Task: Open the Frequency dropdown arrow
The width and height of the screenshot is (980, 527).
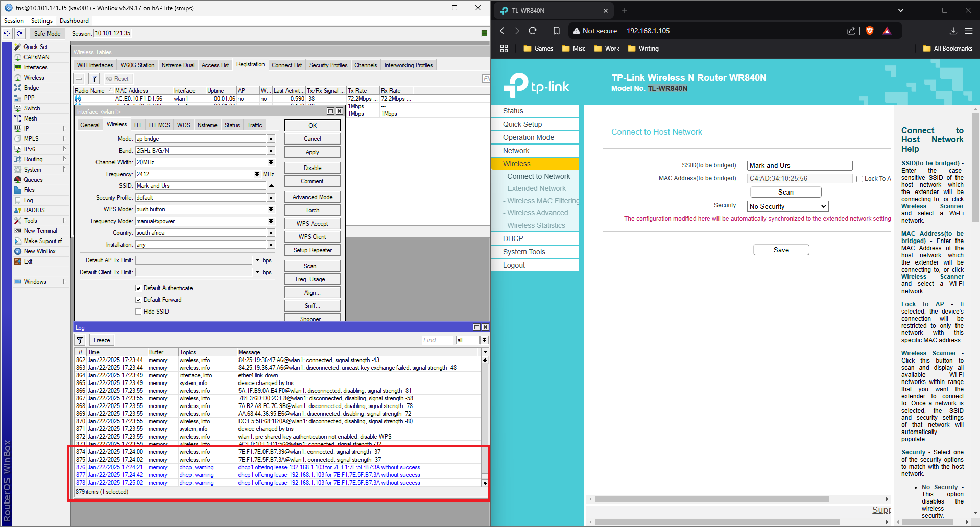Action: pyautogui.click(x=256, y=174)
